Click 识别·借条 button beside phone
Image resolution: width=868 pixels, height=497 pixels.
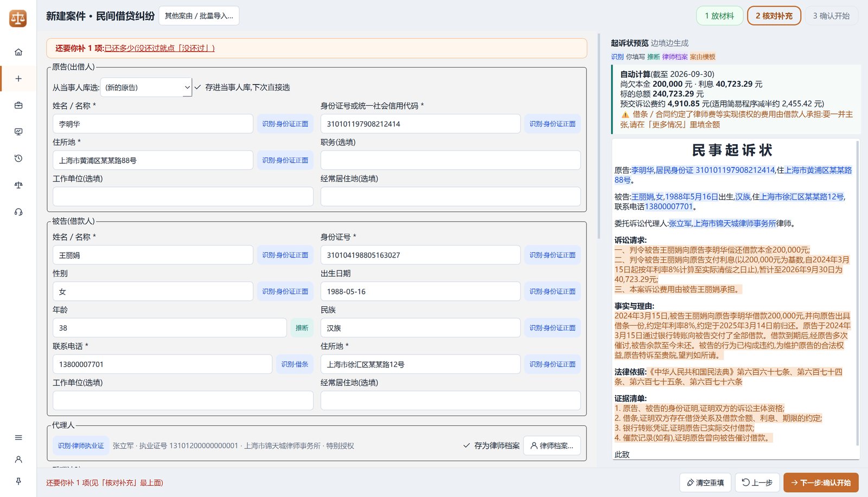pos(295,364)
